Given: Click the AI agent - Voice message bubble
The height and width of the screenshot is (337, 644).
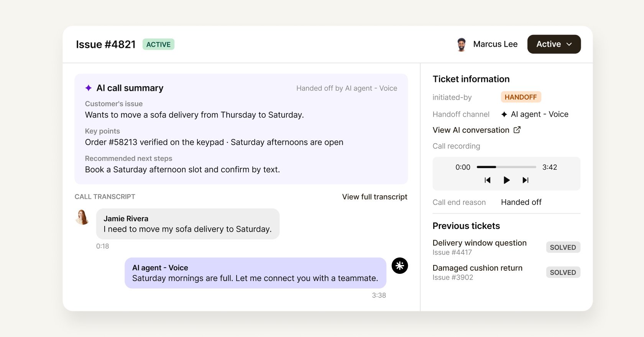Looking at the screenshot, I should pos(255,273).
